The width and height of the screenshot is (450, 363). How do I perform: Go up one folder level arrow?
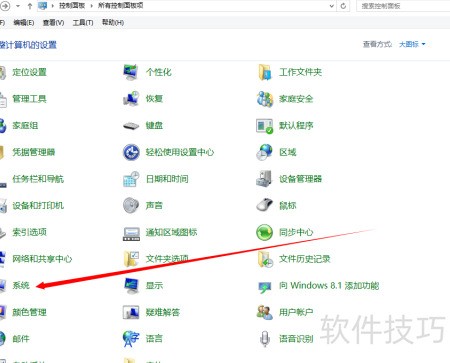(x=30, y=6)
